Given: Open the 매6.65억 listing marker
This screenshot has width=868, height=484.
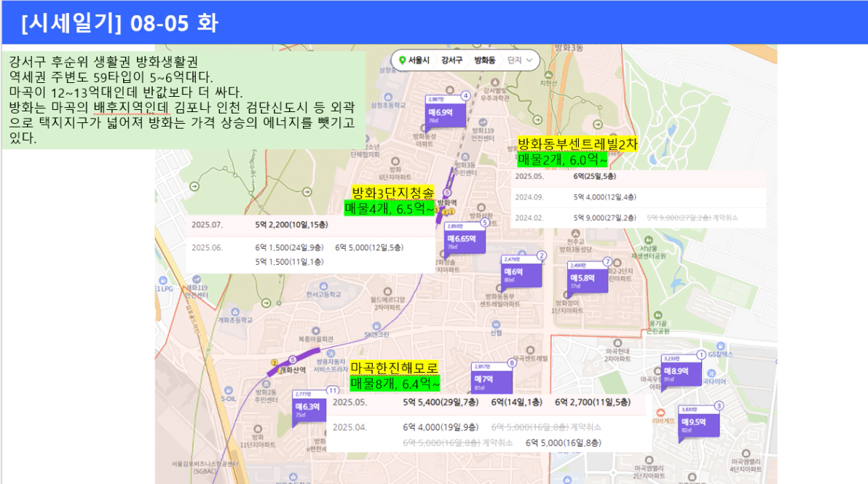Looking at the screenshot, I should [465, 238].
